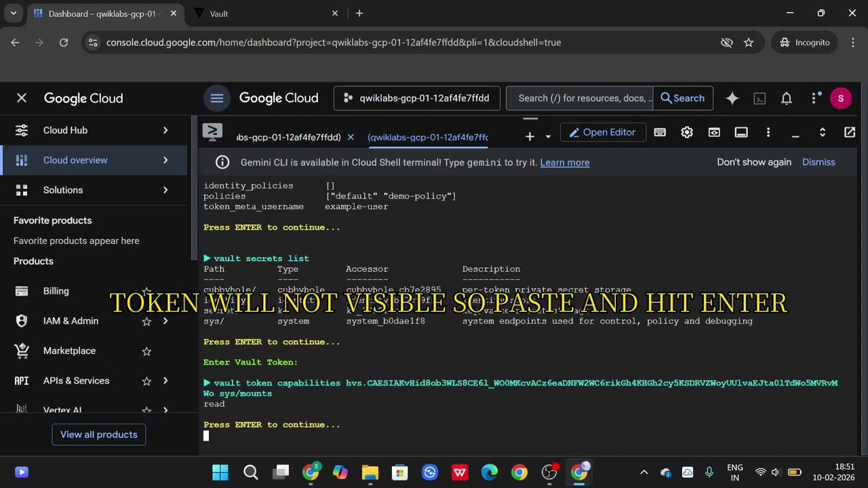Open the project picker qwiklabs-gcp-01-12af4fe7ffdd
868x488 pixels.
point(417,98)
